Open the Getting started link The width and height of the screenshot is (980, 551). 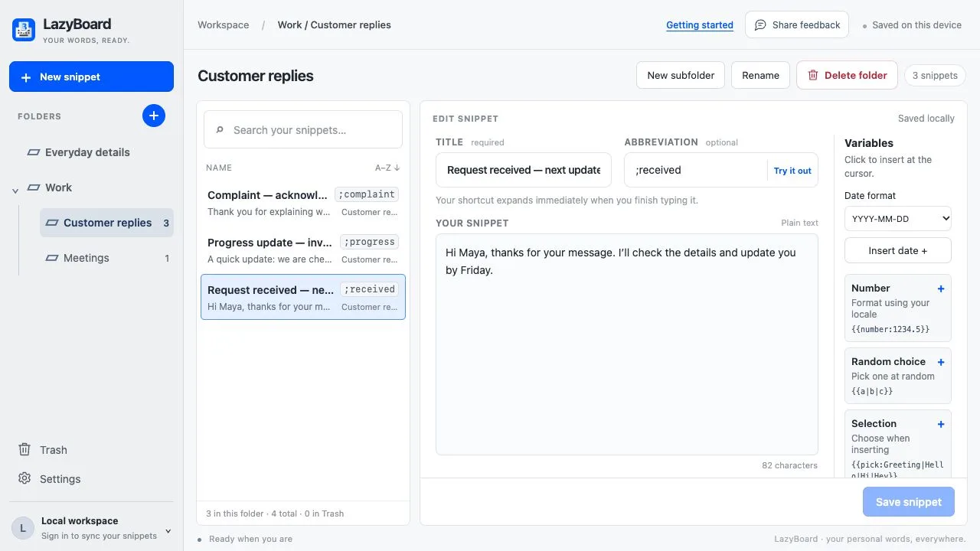click(x=700, y=24)
